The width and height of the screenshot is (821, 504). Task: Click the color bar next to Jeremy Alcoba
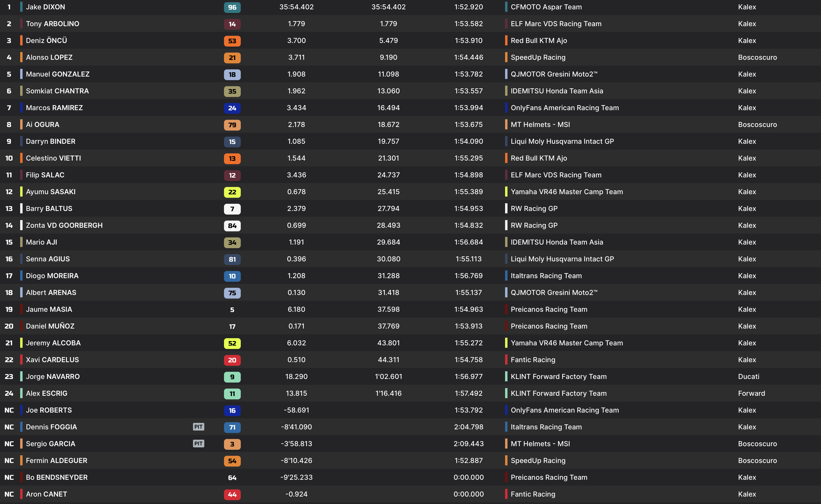[x=21, y=343]
